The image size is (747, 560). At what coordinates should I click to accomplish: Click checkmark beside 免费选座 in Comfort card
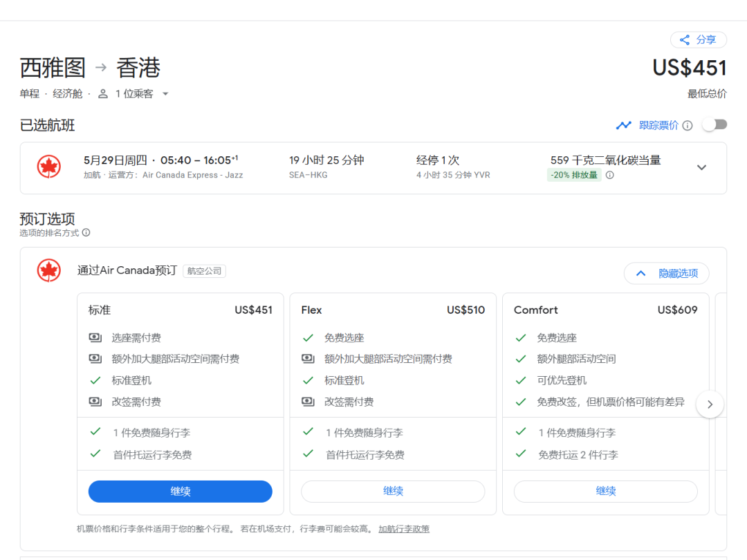coord(521,337)
